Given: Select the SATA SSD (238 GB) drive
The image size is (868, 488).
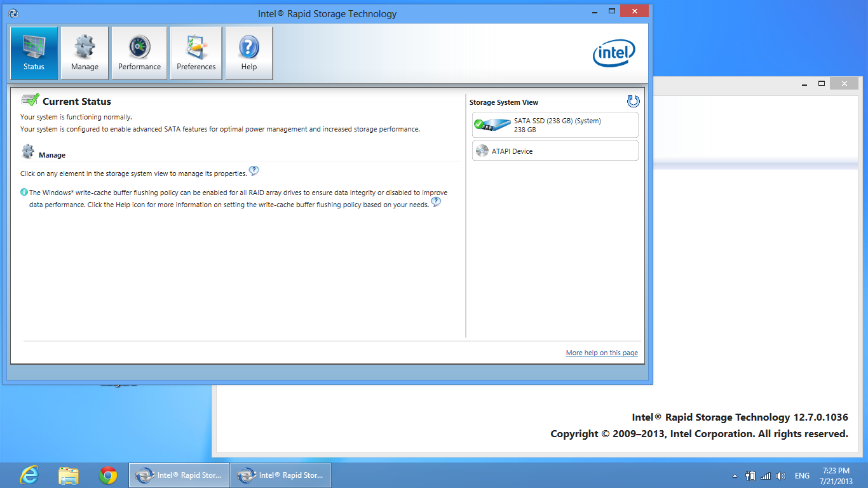Looking at the screenshot, I should (555, 125).
